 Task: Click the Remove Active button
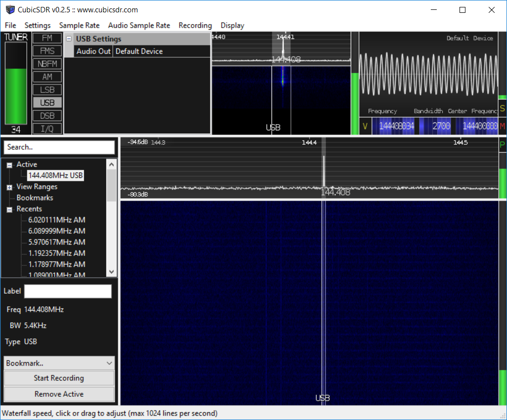click(59, 394)
